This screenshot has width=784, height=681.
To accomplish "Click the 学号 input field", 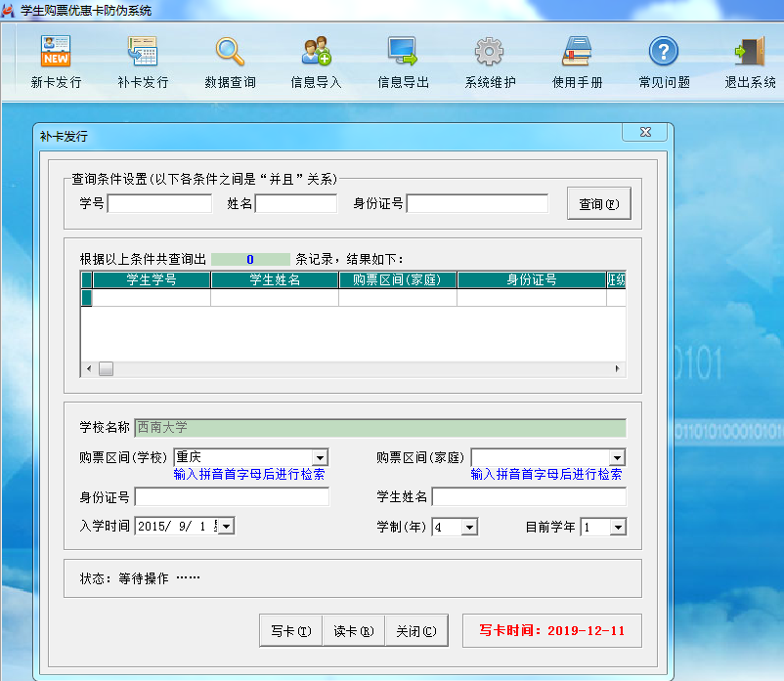I will (159, 204).
